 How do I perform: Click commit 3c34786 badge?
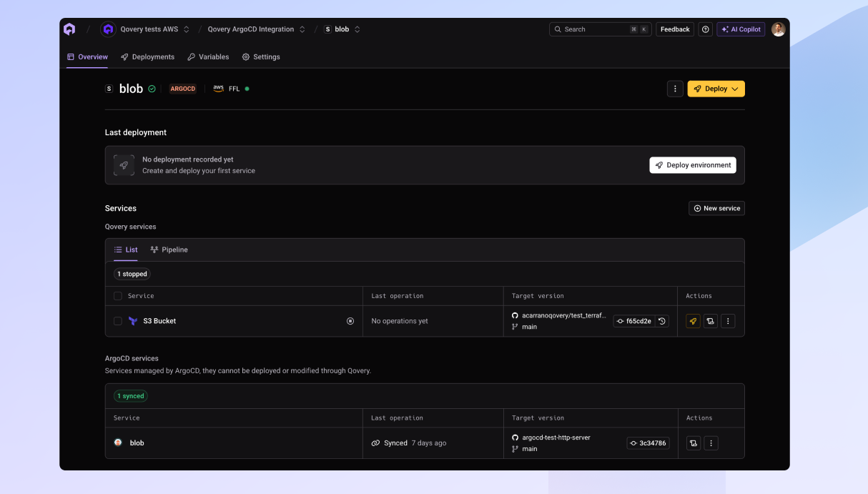pyautogui.click(x=648, y=443)
